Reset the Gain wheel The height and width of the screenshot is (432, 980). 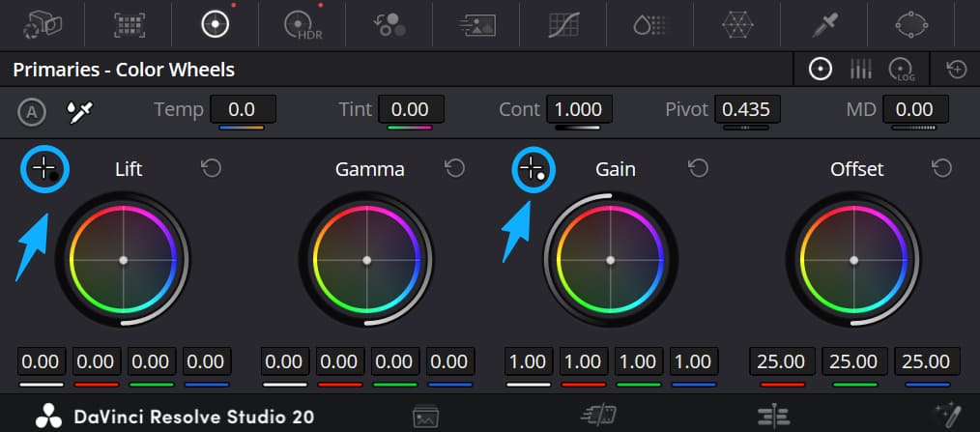click(698, 168)
